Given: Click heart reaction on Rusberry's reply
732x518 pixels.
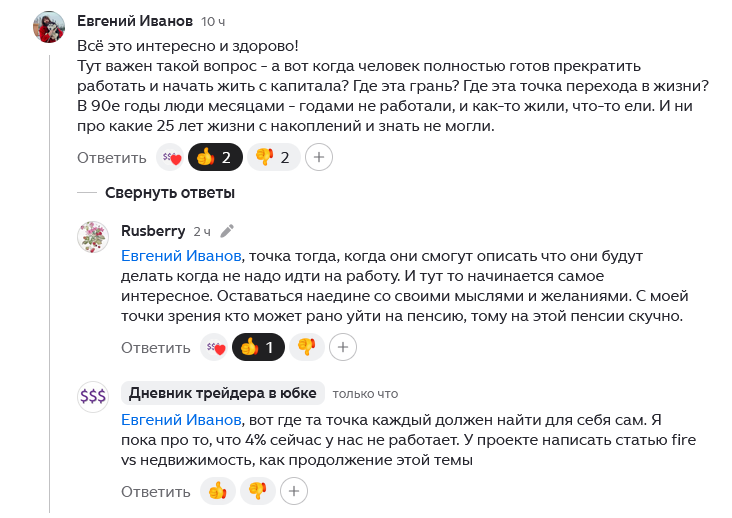Looking at the screenshot, I should [x=215, y=347].
